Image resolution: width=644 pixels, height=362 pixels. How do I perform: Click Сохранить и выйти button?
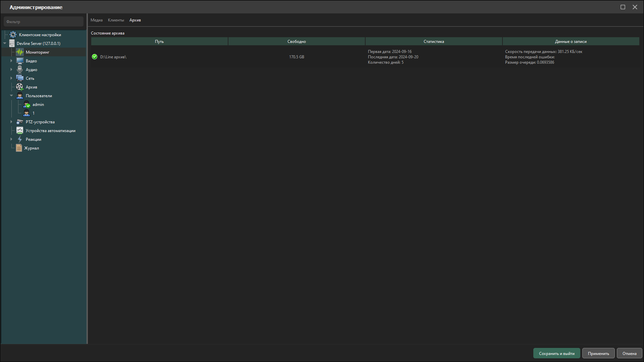(x=556, y=354)
